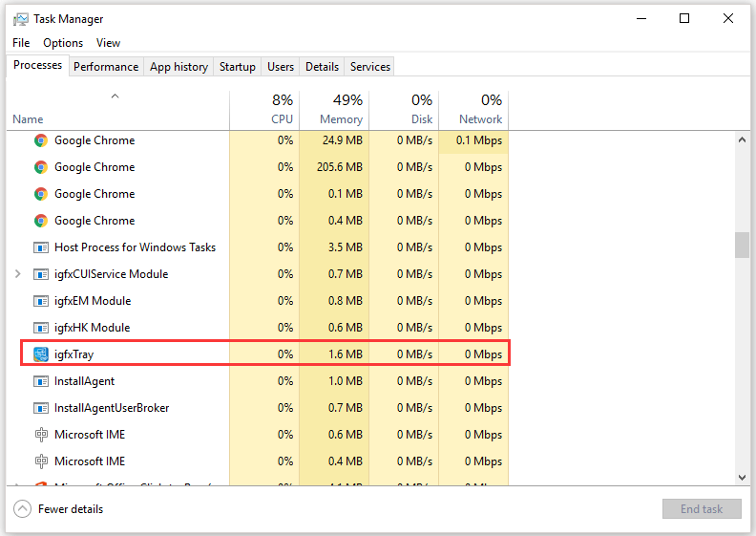Switch to the Details tab
Viewport: 756px width, 536px height.
click(x=322, y=67)
